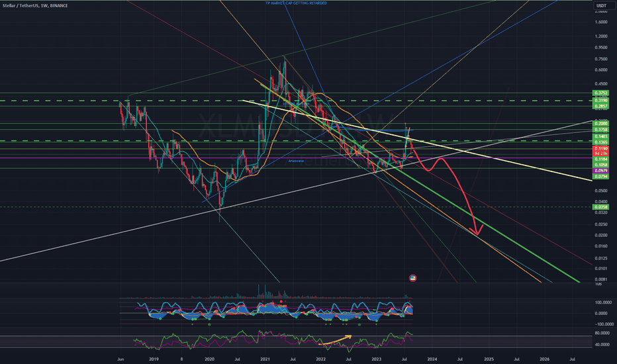Viewport: 617px width, 364px height.
Task: Click the 0.0200 price scale value
Action: pos(601,236)
